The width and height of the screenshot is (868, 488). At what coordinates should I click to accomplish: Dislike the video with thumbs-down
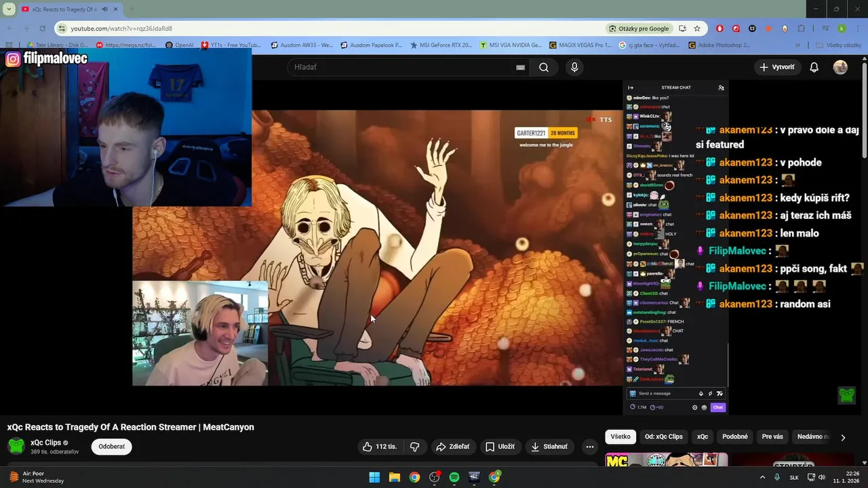coord(414,447)
